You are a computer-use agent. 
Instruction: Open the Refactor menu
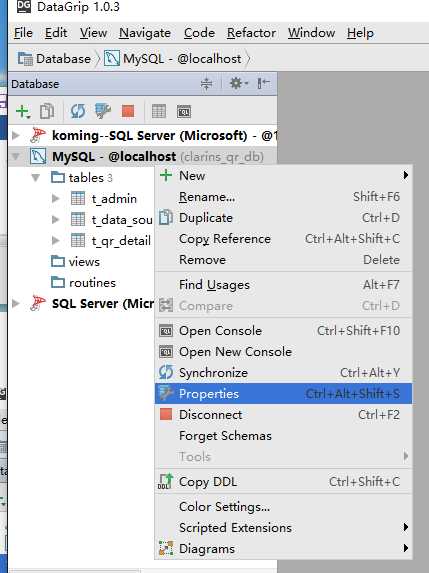(251, 33)
